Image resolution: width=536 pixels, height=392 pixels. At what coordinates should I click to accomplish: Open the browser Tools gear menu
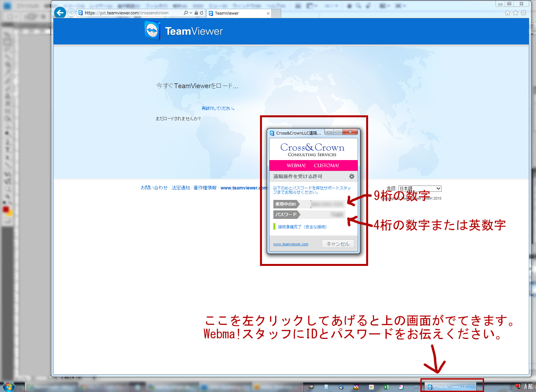524,13
